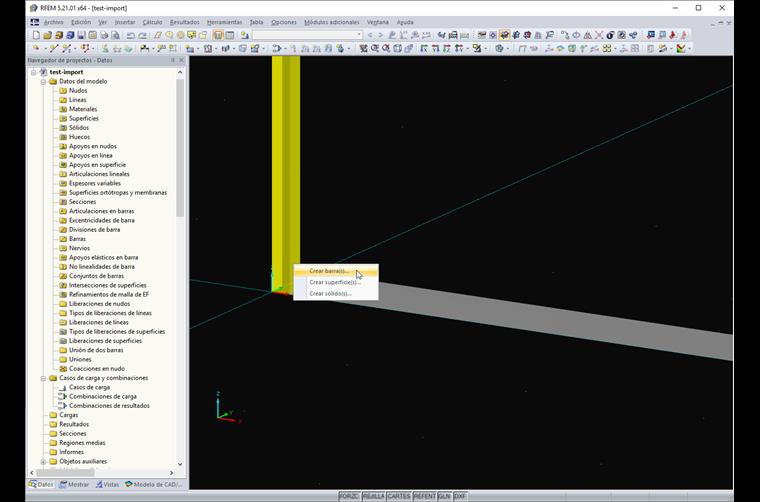Image resolution: width=760 pixels, height=502 pixels.
Task: Click the blue screen icon with red arrow
Action: (x=650, y=35)
